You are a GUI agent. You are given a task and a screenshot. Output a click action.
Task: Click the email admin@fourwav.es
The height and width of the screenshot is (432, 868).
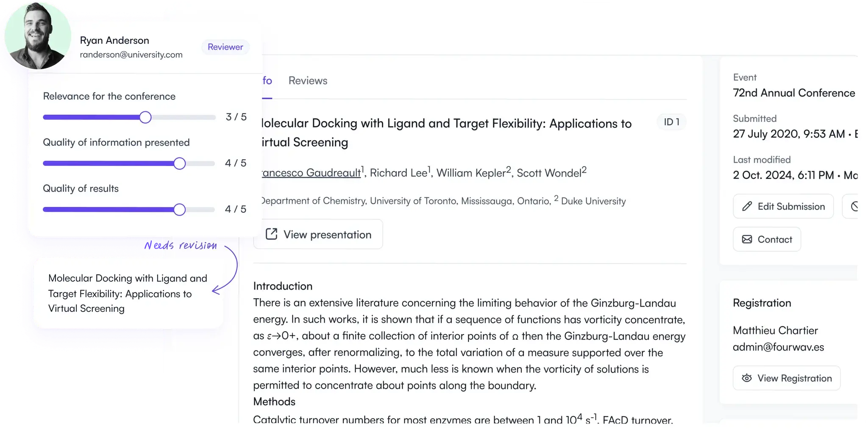click(x=778, y=346)
